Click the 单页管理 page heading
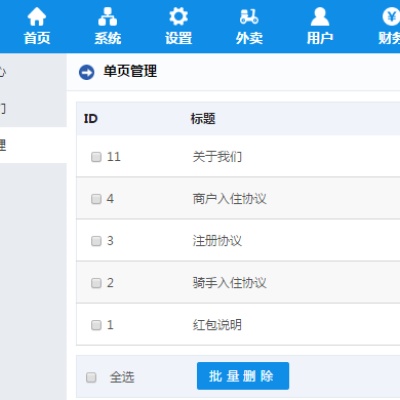 click(130, 71)
